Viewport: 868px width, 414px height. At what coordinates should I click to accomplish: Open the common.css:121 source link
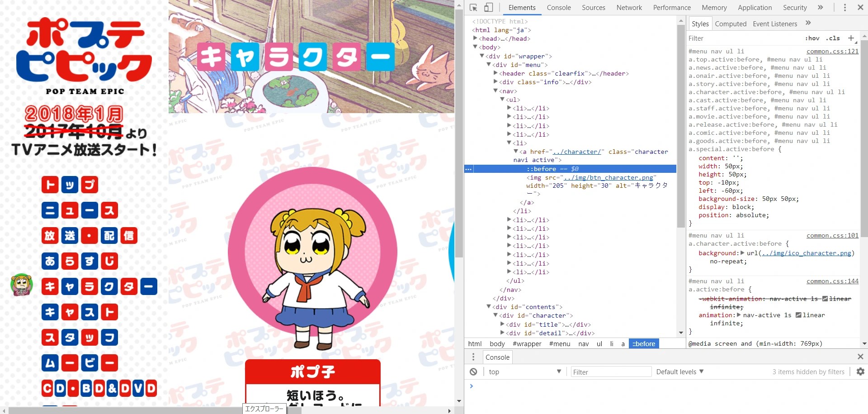pos(832,51)
